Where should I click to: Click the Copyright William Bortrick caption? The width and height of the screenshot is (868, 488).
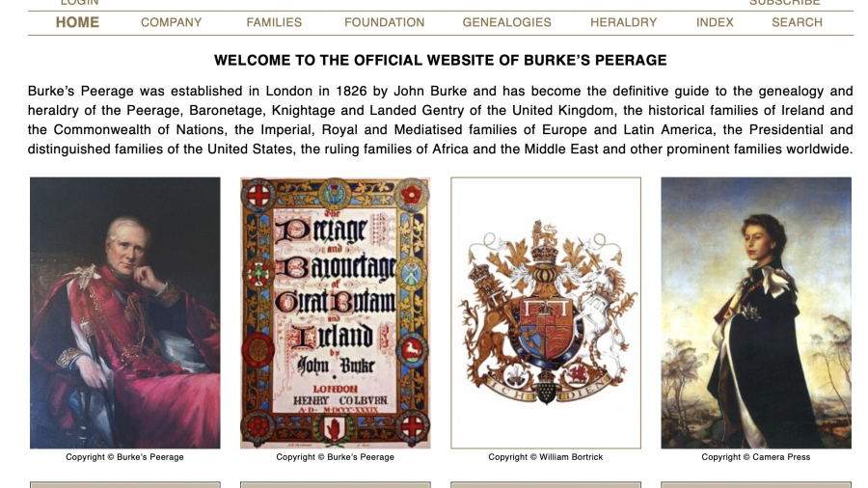point(546,457)
